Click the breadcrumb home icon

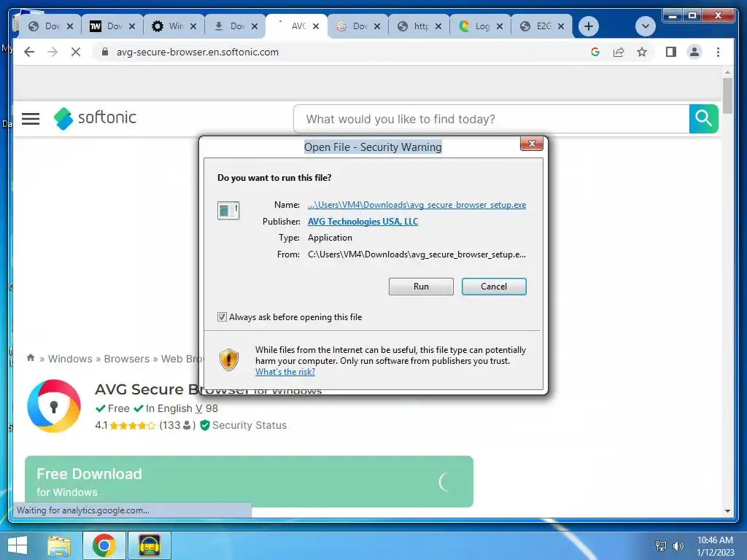(x=31, y=357)
